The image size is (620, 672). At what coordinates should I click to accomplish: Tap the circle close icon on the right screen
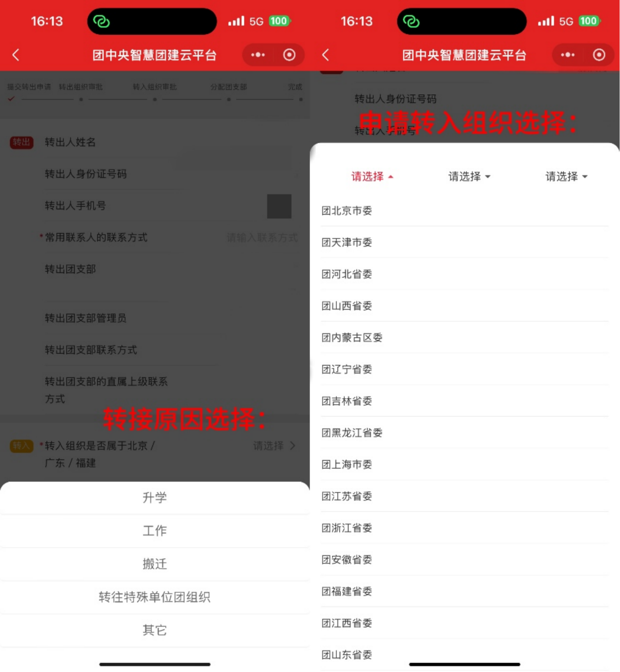599,55
